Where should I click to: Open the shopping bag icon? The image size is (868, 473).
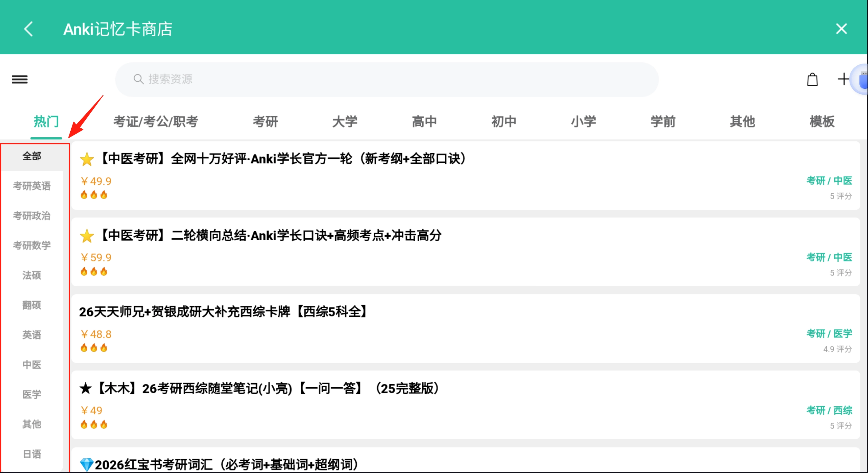pyautogui.click(x=812, y=80)
